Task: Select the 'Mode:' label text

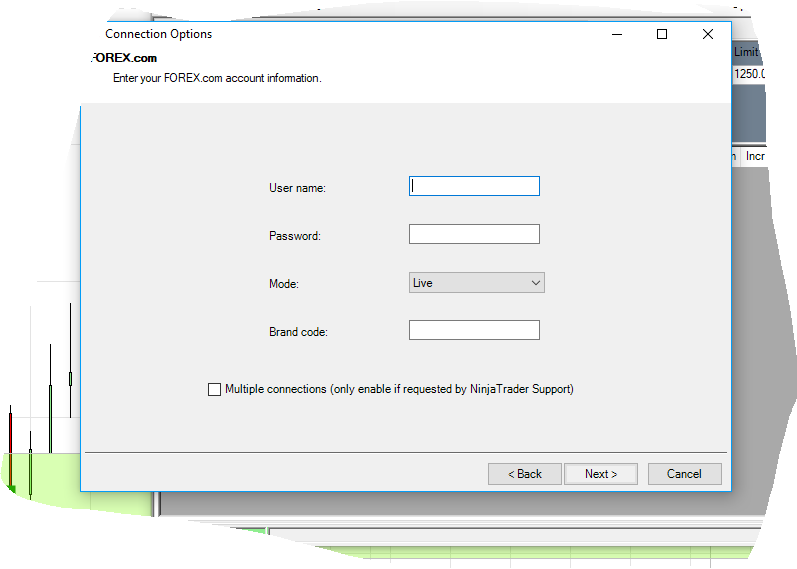Action: click(x=284, y=284)
